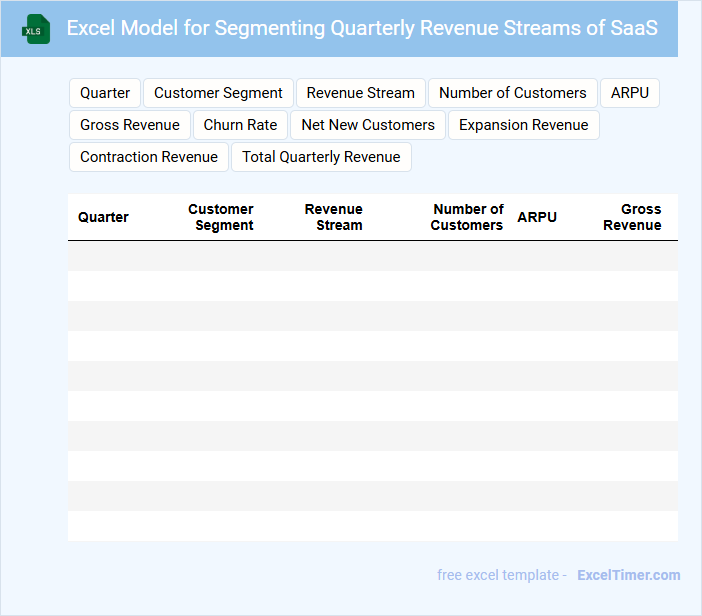Choose the Net New Customers tag
702x616 pixels.
pos(368,125)
